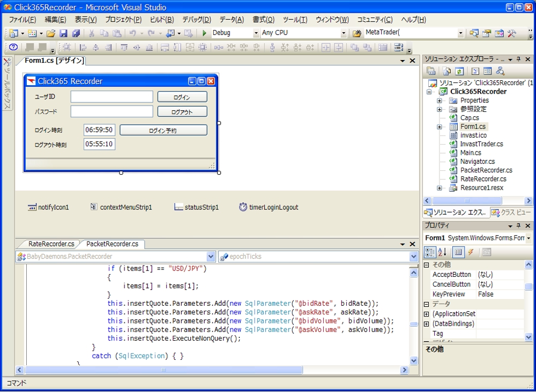Select PacketRecorder.cs in Solution Explorer
The height and width of the screenshot is (392, 536).
tap(486, 170)
